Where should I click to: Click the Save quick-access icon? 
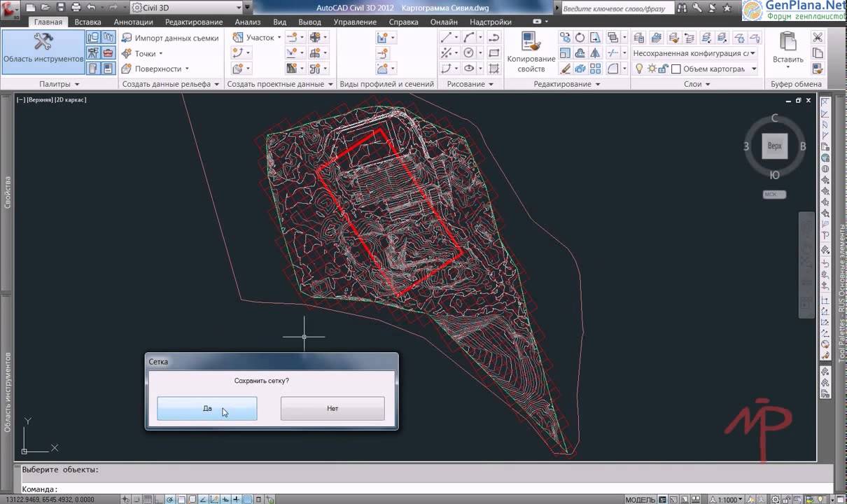coord(61,8)
